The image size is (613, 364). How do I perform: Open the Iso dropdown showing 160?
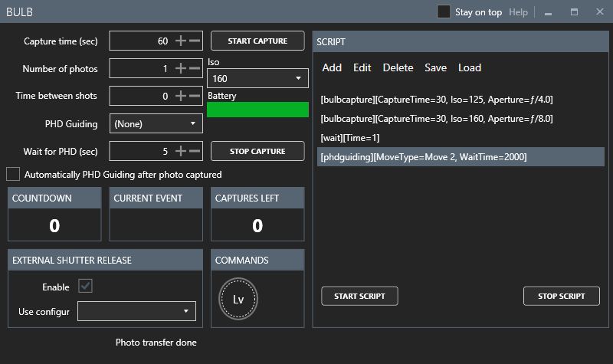coord(257,78)
